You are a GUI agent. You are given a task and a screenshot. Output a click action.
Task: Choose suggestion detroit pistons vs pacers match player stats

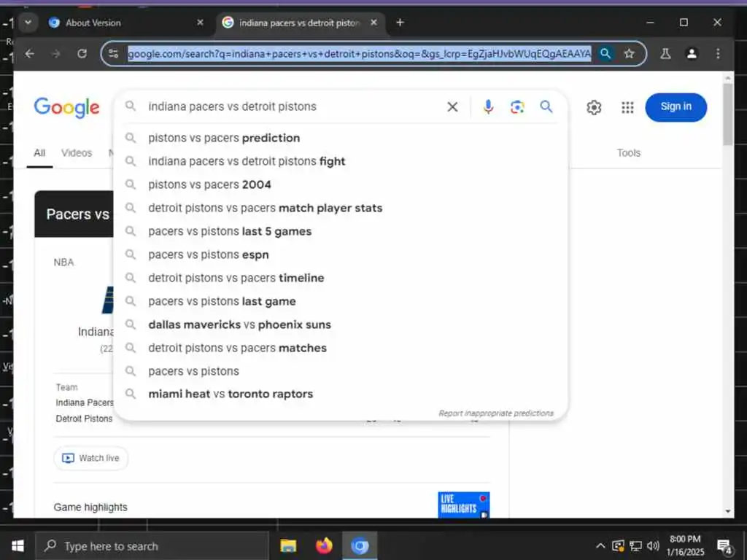341,208
